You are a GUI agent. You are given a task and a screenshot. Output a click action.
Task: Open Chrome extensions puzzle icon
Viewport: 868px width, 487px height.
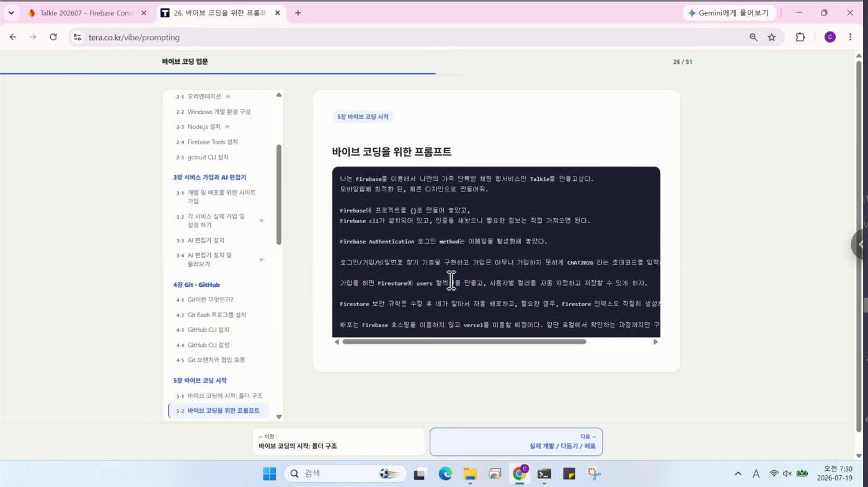click(800, 37)
